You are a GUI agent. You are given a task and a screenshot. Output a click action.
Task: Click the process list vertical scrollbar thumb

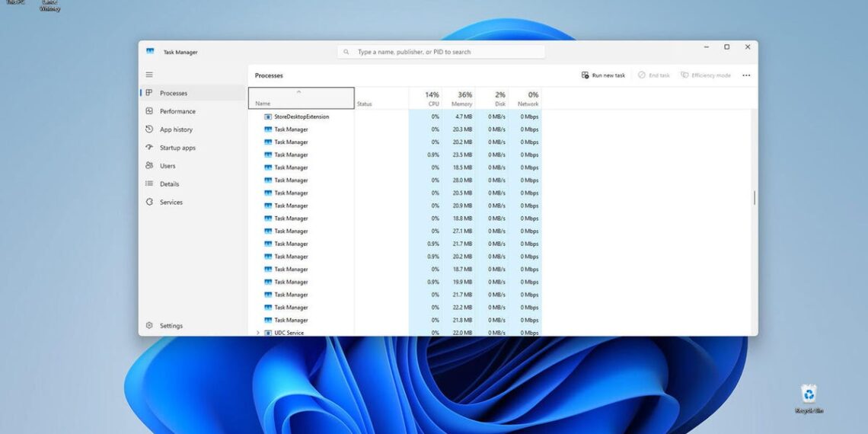tap(754, 198)
